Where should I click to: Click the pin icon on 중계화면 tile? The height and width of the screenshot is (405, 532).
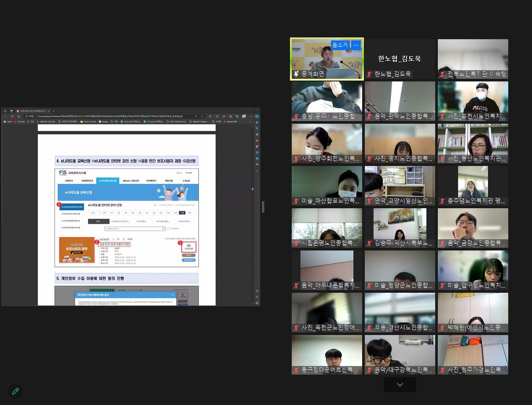[x=296, y=74]
